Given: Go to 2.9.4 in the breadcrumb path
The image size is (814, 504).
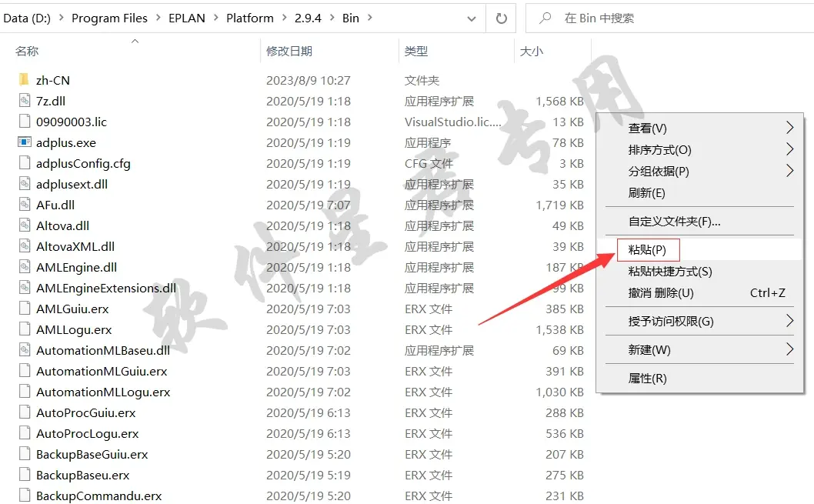Looking at the screenshot, I should click(308, 18).
